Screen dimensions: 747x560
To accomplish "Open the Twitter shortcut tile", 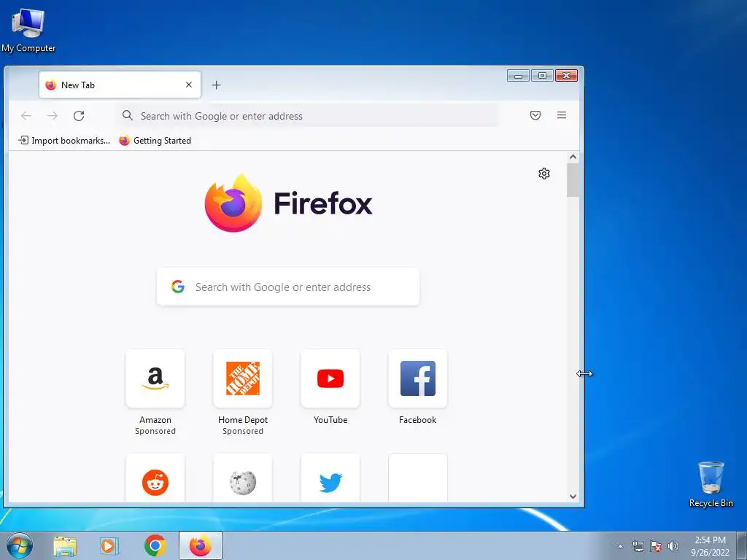I will (x=330, y=478).
